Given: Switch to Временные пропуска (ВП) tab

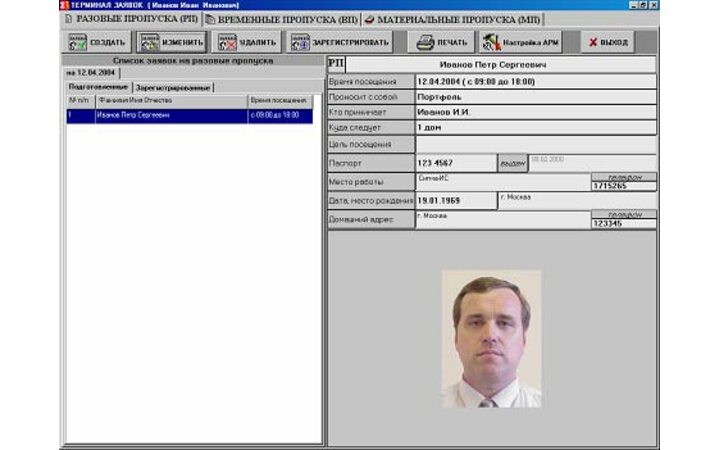Looking at the screenshot, I should pos(281,19).
